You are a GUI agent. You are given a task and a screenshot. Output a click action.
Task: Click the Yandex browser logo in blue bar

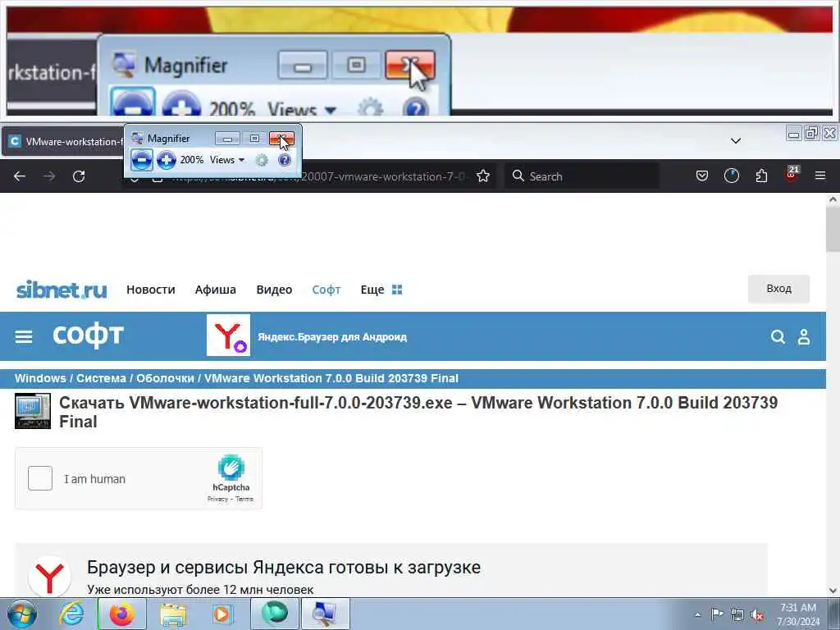[x=228, y=336]
